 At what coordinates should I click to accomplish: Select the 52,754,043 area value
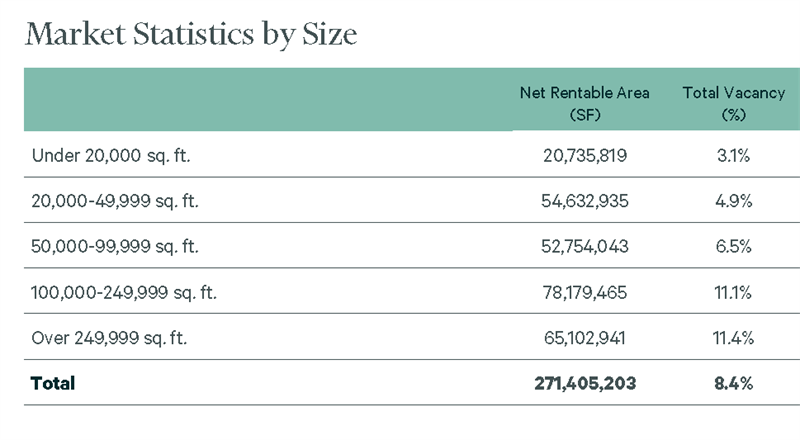pos(585,246)
